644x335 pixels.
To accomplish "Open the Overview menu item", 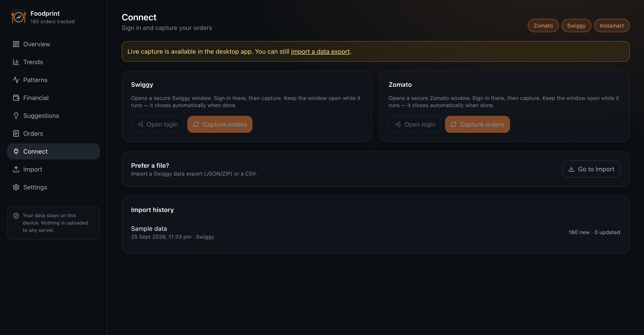I will (x=53, y=44).
